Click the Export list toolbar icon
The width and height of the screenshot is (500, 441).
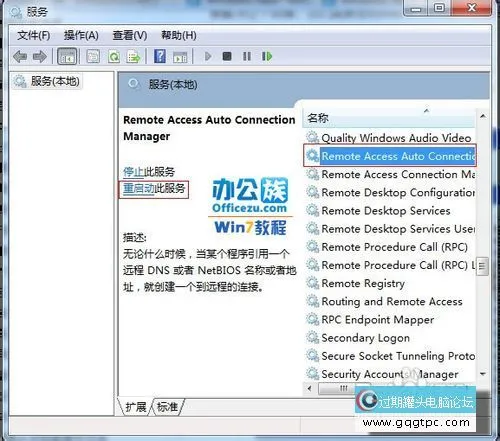pyautogui.click(x=133, y=56)
